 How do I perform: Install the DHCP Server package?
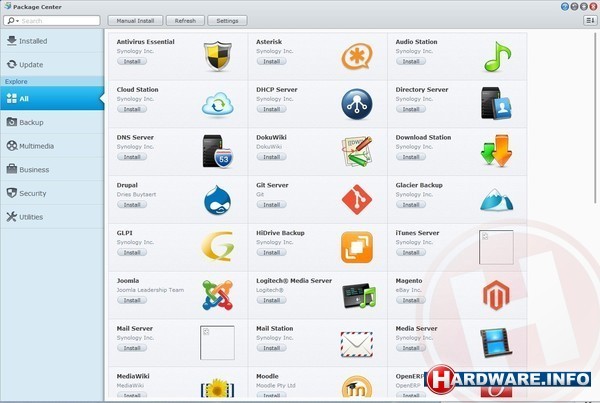(271, 109)
